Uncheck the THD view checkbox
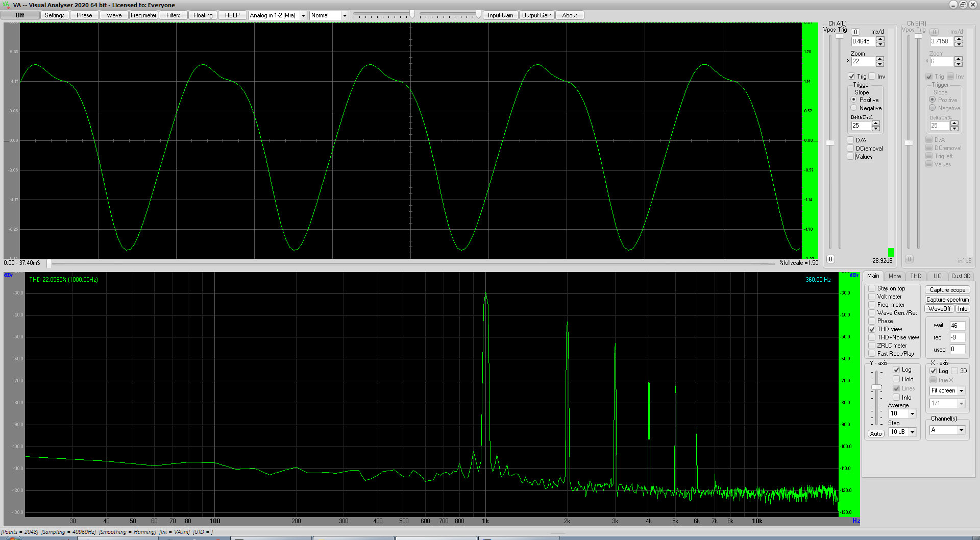 (x=872, y=330)
